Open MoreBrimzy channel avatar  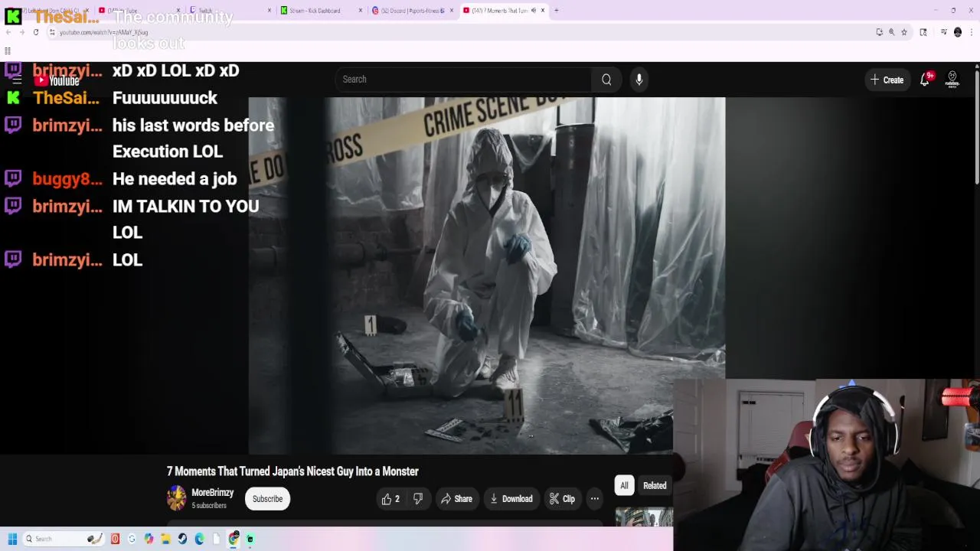point(177,498)
